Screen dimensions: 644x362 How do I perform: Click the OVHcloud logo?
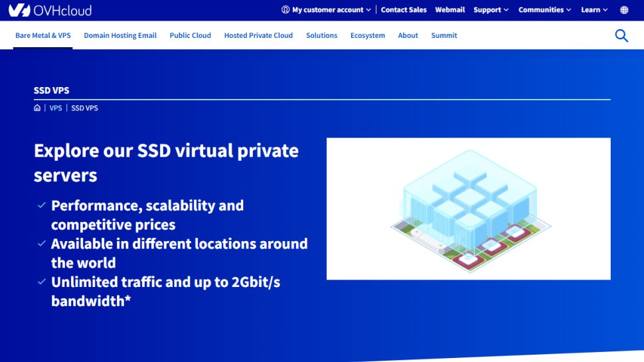50,10
